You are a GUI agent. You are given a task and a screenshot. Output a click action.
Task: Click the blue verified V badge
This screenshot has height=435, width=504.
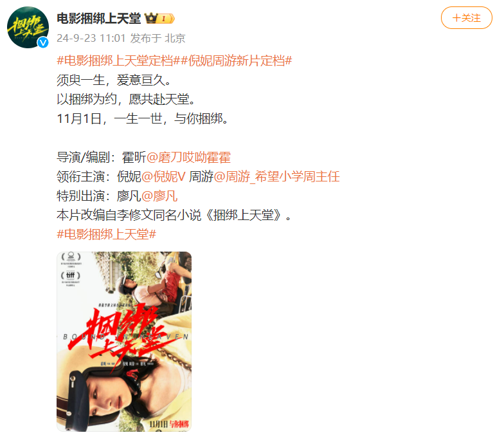[43, 42]
